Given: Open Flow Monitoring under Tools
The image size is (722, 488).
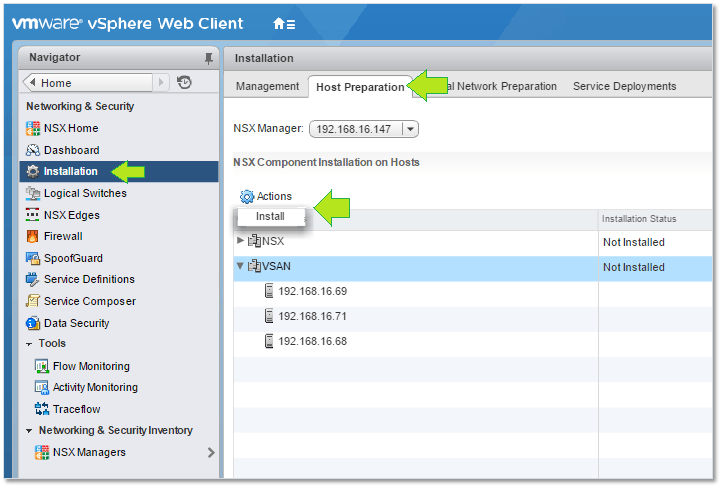Looking at the screenshot, I should 91,366.
